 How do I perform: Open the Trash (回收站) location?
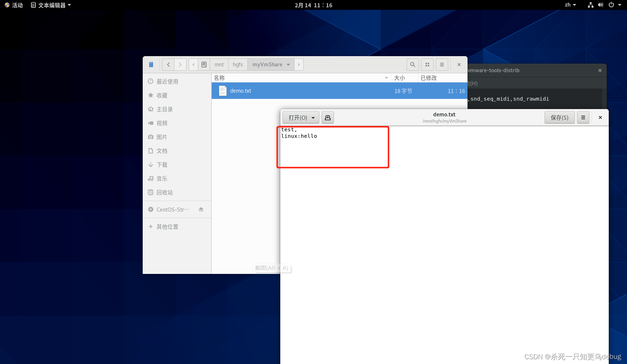tap(177, 193)
